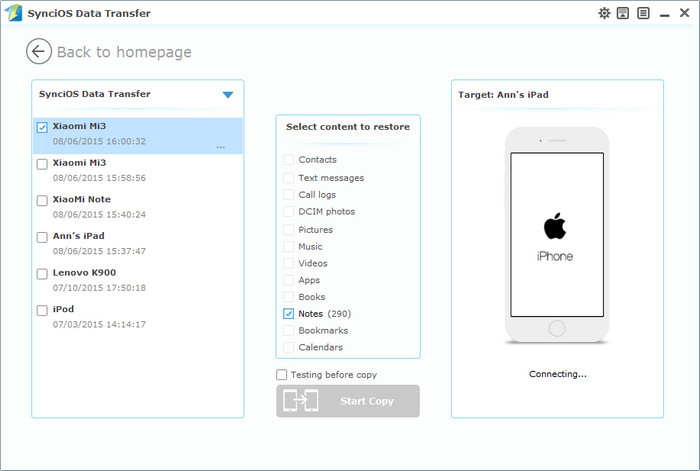The width and height of the screenshot is (700, 471).
Task: Tick the Books checkbox
Action: point(288,297)
